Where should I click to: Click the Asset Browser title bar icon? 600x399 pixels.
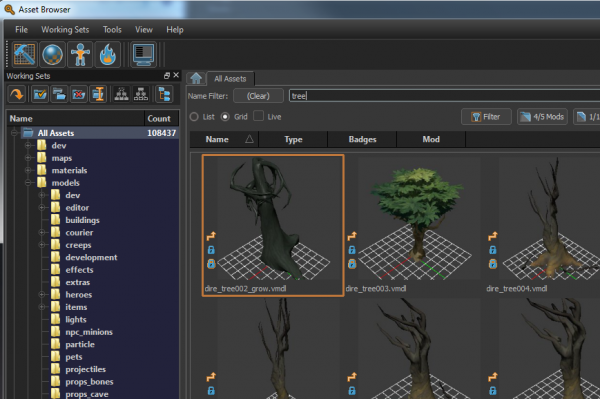pos(10,9)
